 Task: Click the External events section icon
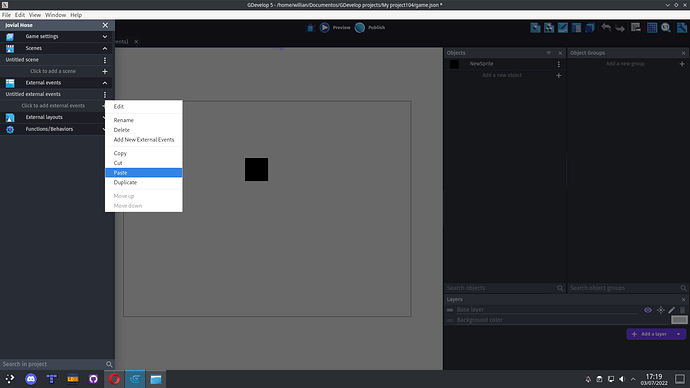point(10,83)
